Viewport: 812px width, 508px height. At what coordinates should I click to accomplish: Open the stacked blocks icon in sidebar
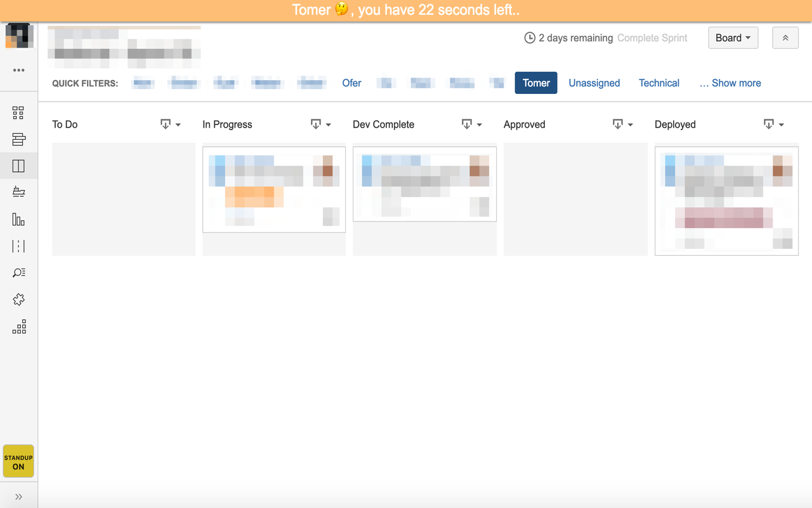(x=19, y=327)
